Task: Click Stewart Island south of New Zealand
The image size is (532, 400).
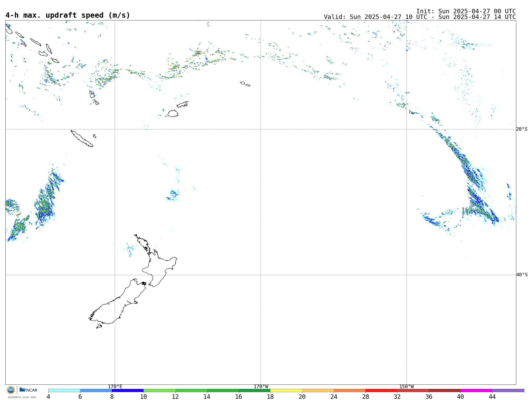Action: point(99,326)
